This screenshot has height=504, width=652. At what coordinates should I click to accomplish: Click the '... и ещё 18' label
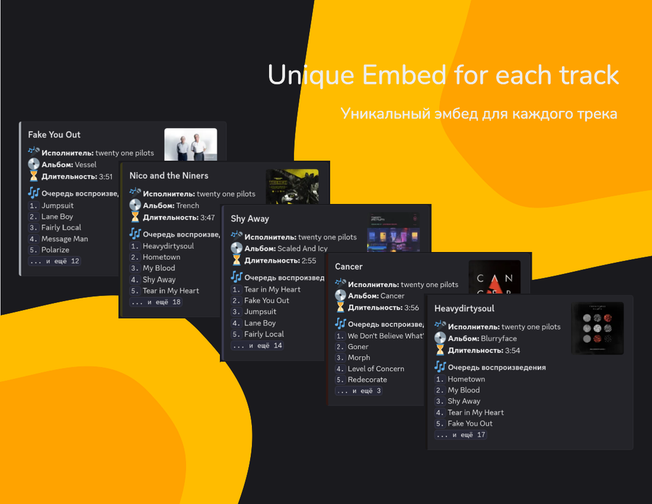point(156,302)
